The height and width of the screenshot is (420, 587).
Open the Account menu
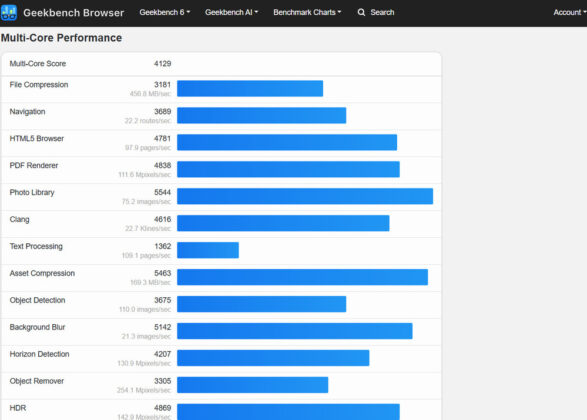[x=570, y=12]
